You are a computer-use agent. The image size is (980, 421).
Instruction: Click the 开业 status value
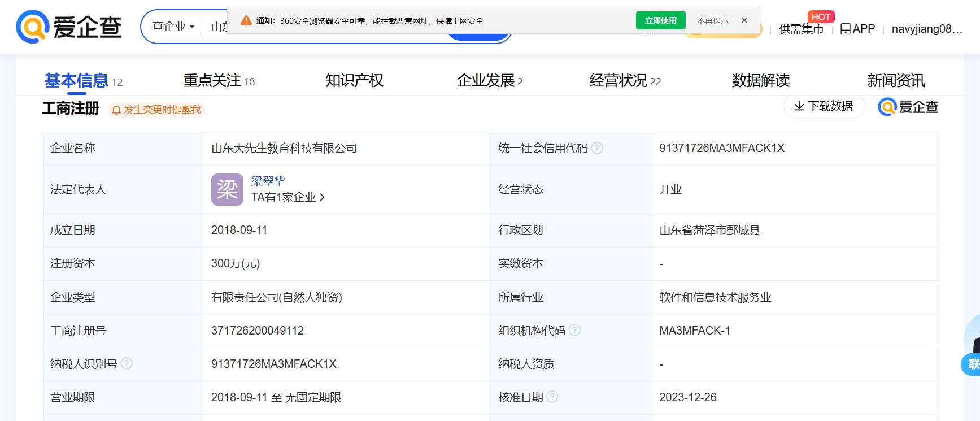pyautogui.click(x=670, y=189)
